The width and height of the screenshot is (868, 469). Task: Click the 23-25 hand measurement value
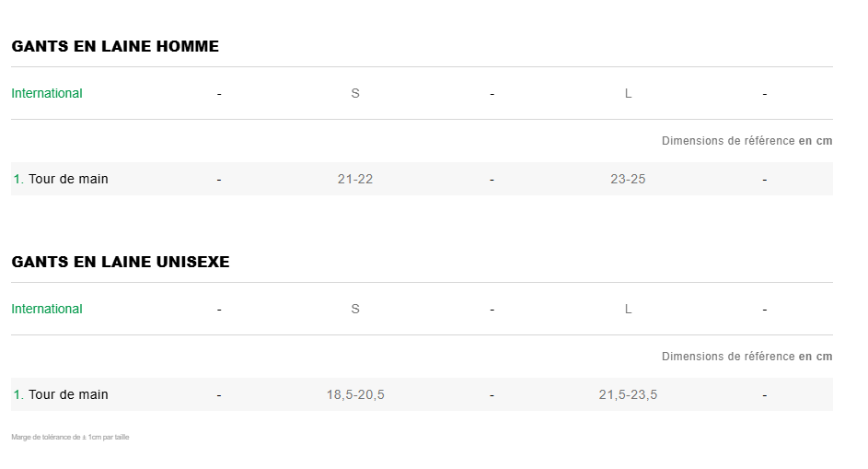tap(629, 179)
